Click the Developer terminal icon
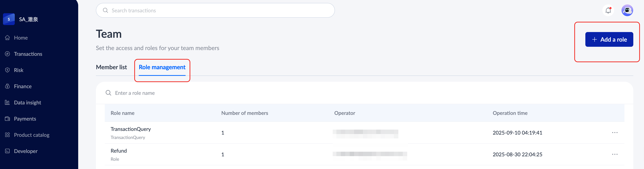 [8, 151]
